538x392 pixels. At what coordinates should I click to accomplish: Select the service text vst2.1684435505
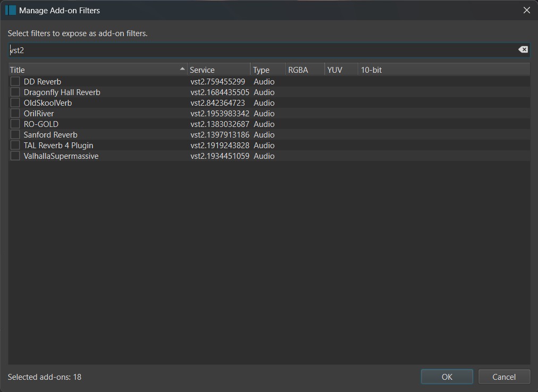220,92
